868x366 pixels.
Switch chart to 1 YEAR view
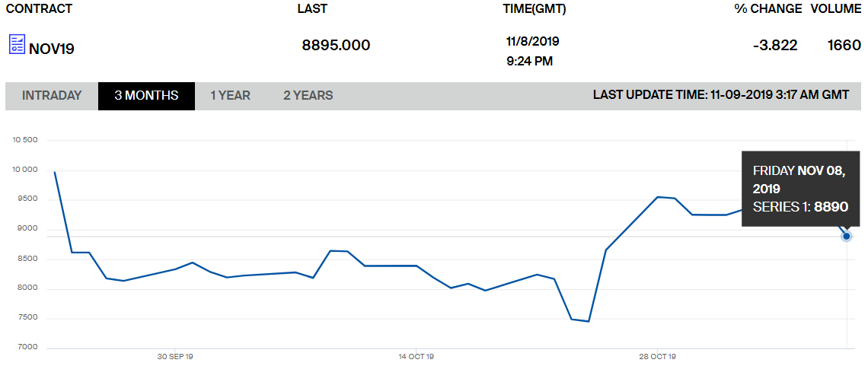click(230, 96)
